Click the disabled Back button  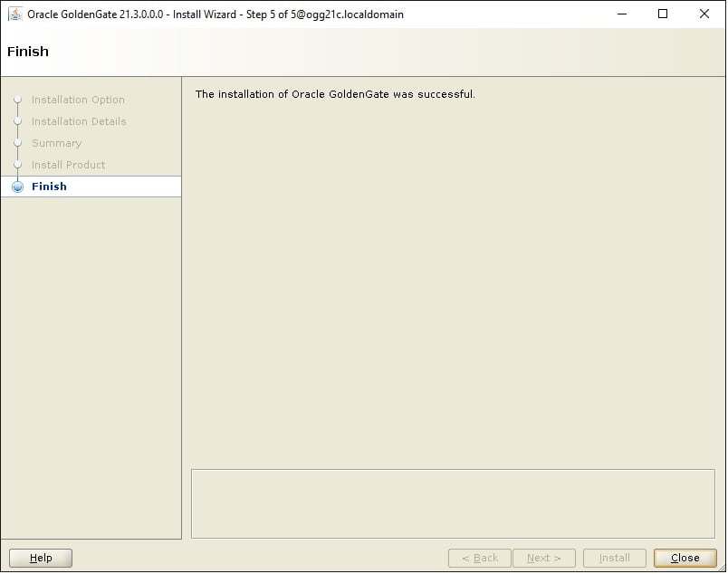coord(480,558)
